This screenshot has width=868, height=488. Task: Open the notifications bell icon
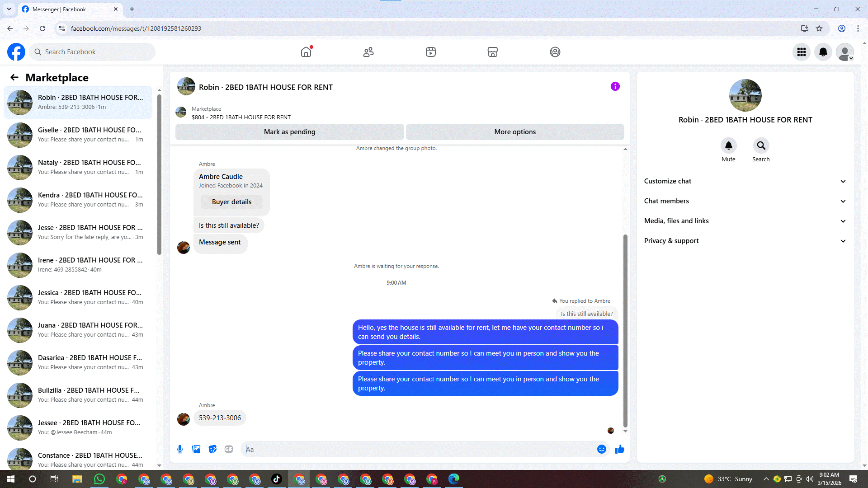coord(823,52)
